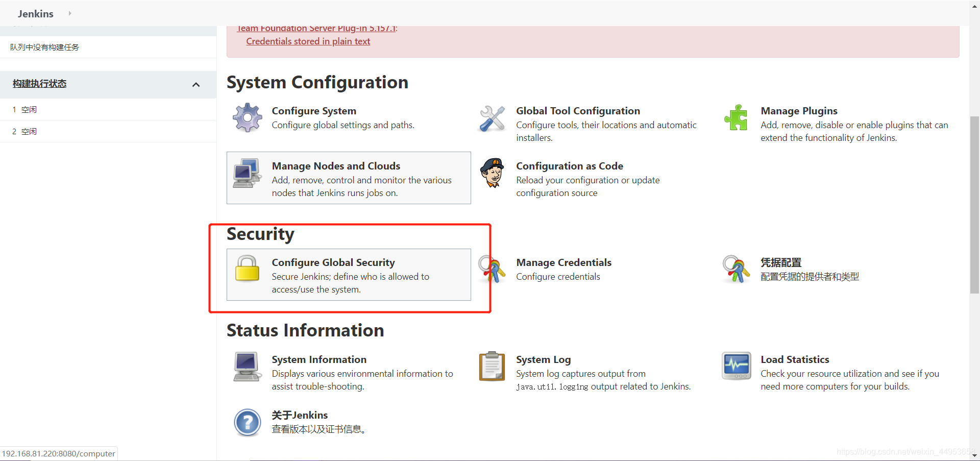
Task: Click the page vertical scrollbar thumb
Action: pyautogui.click(x=974, y=204)
